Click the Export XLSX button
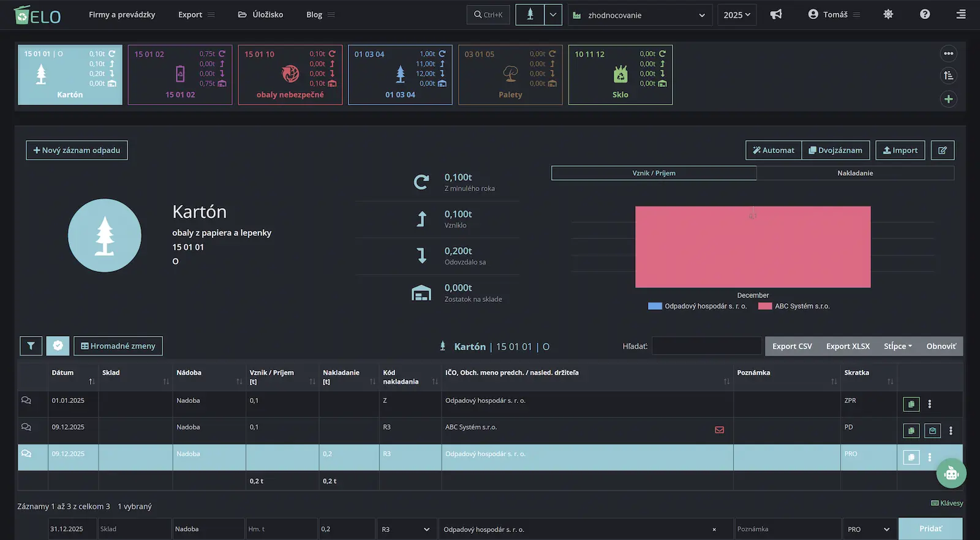 click(848, 347)
